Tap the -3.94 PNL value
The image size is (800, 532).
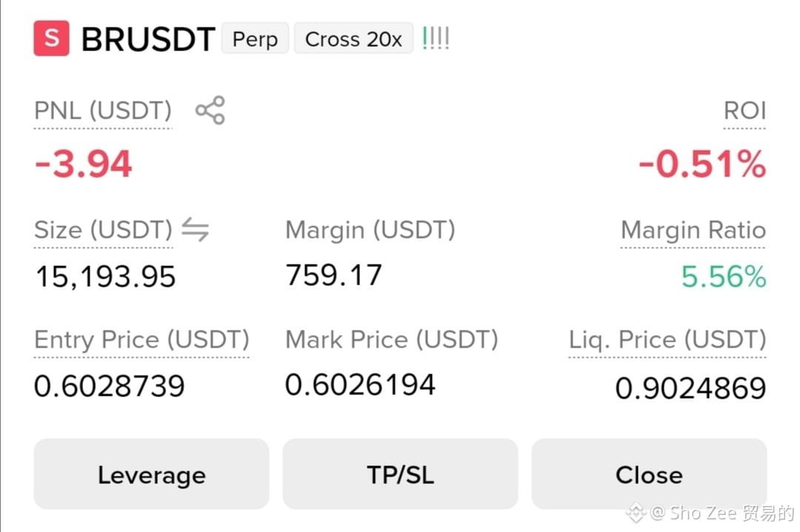[84, 164]
